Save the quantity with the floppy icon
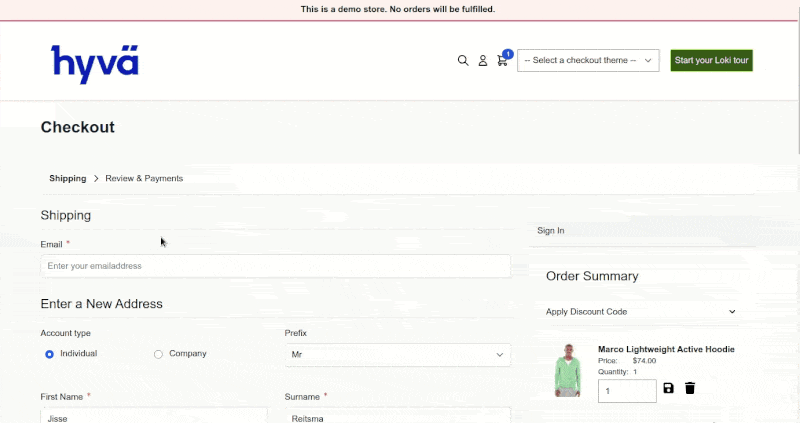800x423 pixels. (x=669, y=388)
